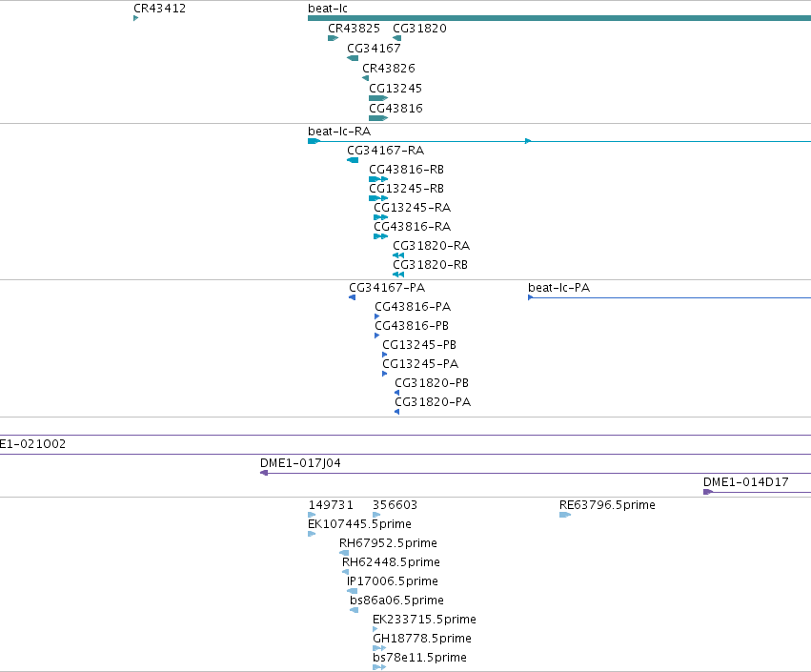The height and width of the screenshot is (672, 811).
Task: Click the RE63796.5prime EST glyph
Action: [565, 515]
